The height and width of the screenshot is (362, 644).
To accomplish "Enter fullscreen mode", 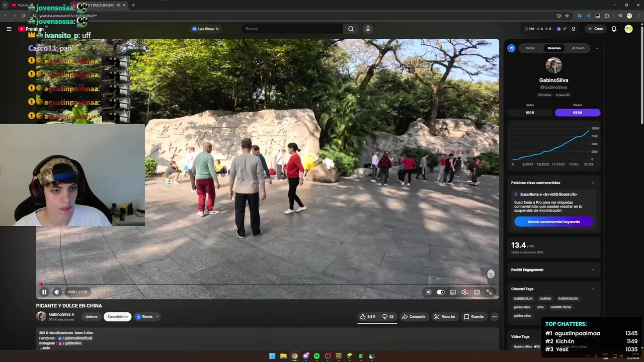I will click(489, 292).
